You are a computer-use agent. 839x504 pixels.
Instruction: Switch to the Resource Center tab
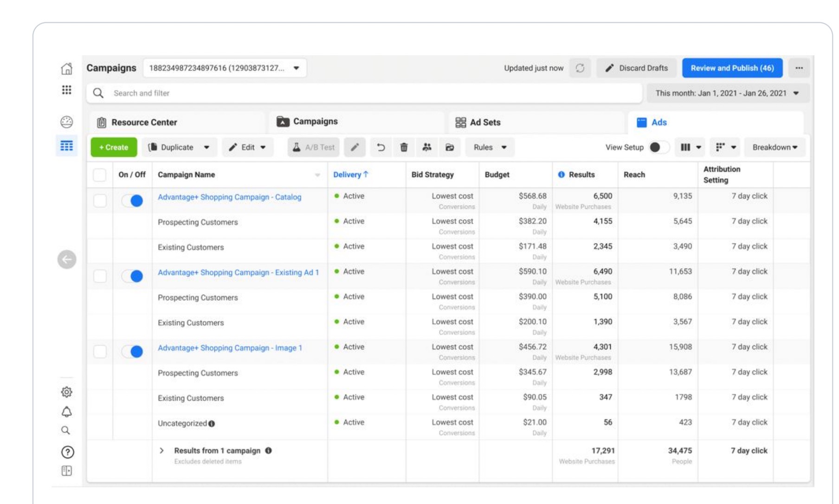[x=137, y=122]
